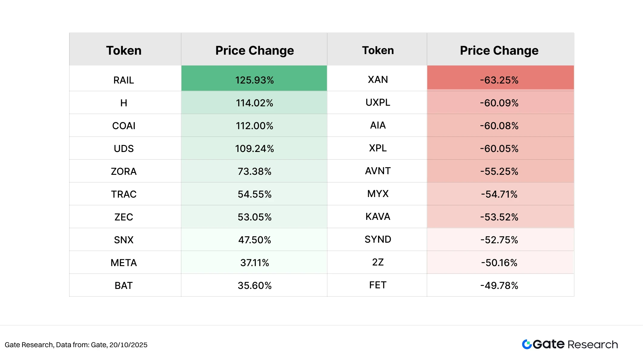This screenshot has width=643, height=364.
Task: Click the Gate logo icon
Action: [527, 344]
